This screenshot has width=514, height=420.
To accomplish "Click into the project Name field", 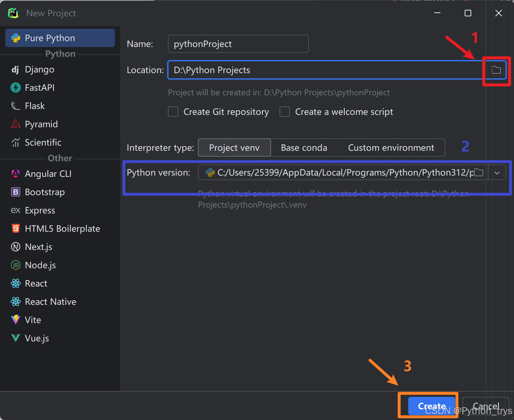I will click(238, 44).
